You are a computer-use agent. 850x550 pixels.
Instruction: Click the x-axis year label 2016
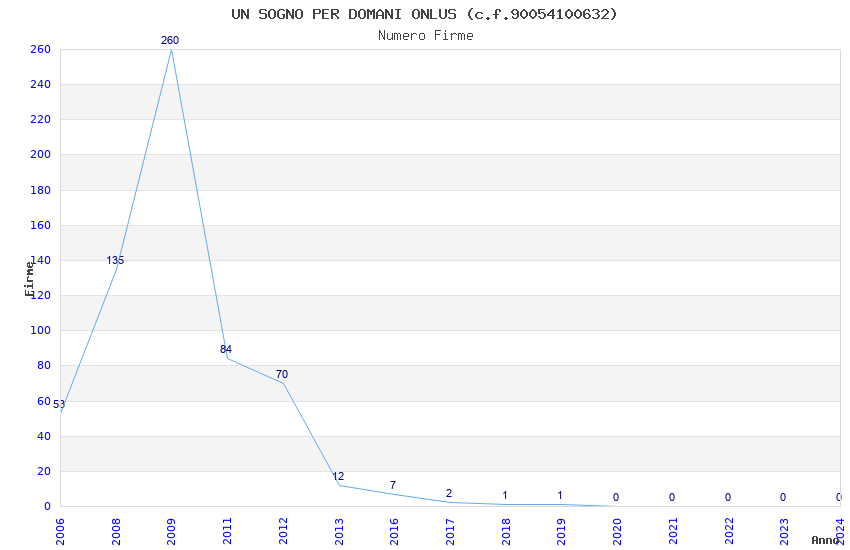(394, 531)
